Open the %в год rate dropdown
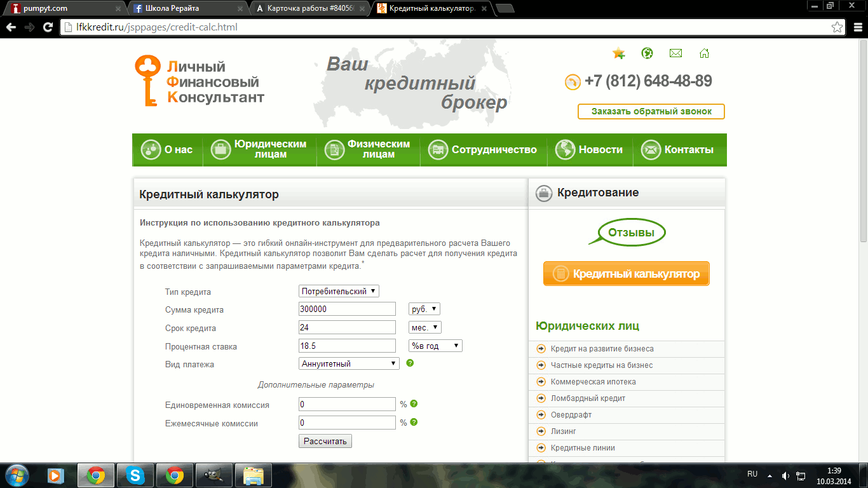868x488 pixels. pos(435,346)
